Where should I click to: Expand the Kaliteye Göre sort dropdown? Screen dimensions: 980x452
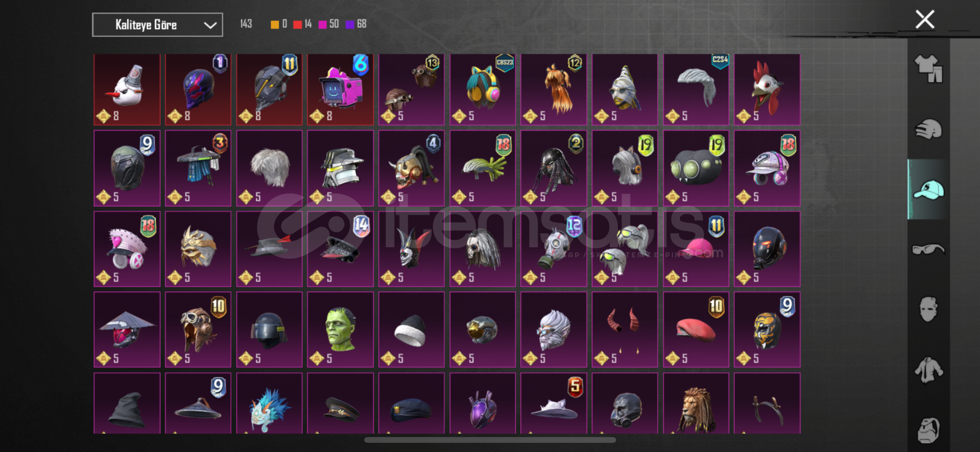pyautogui.click(x=157, y=25)
